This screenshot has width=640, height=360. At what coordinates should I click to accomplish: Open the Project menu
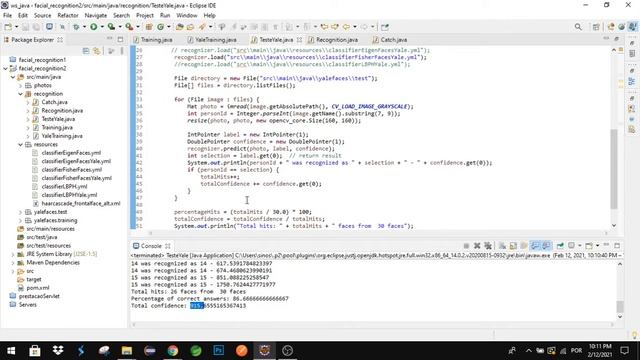pos(145,16)
